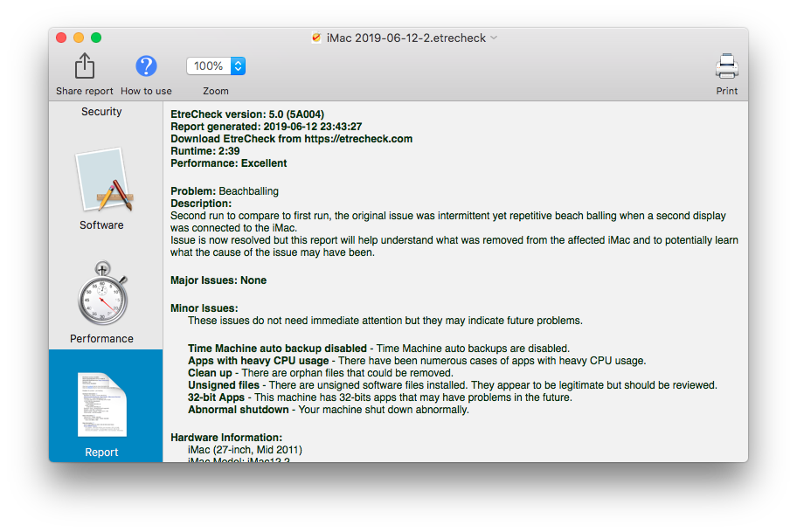Click the window title filename text

click(x=405, y=38)
